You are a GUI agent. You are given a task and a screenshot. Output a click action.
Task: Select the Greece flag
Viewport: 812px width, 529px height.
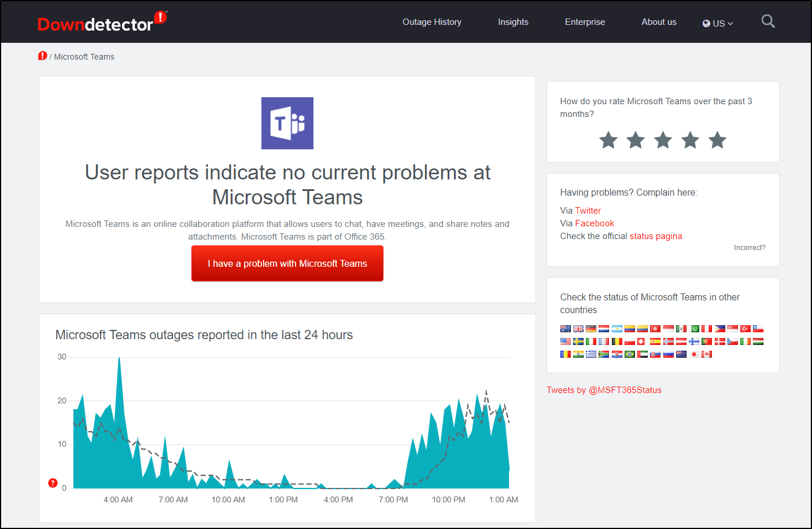coord(591,354)
